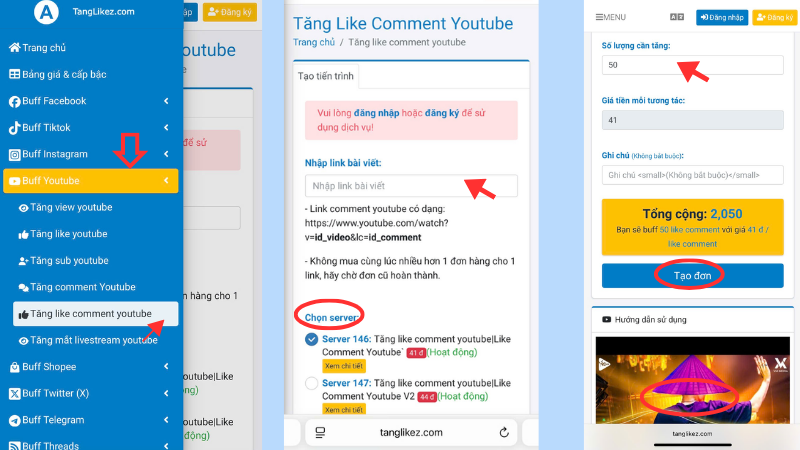Click the Telegram icon beside Buff Telegram
This screenshot has height=450, width=800.
[14, 420]
